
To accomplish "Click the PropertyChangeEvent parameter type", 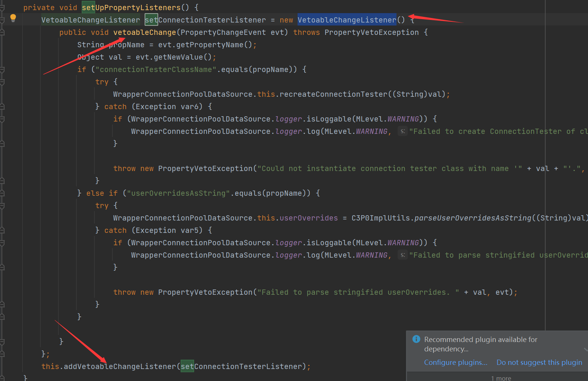I will pos(223,32).
